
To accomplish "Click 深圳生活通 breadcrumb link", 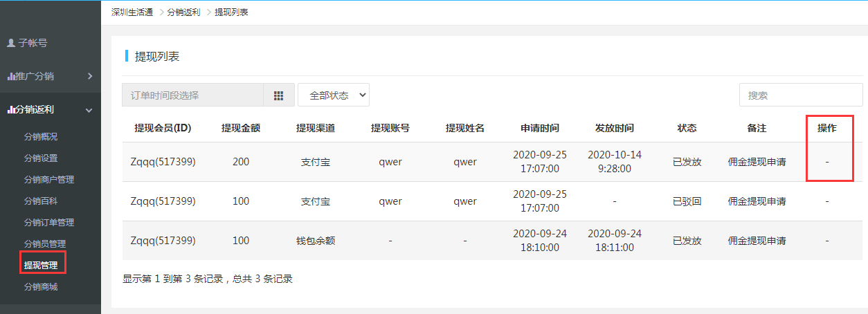I will pos(132,12).
